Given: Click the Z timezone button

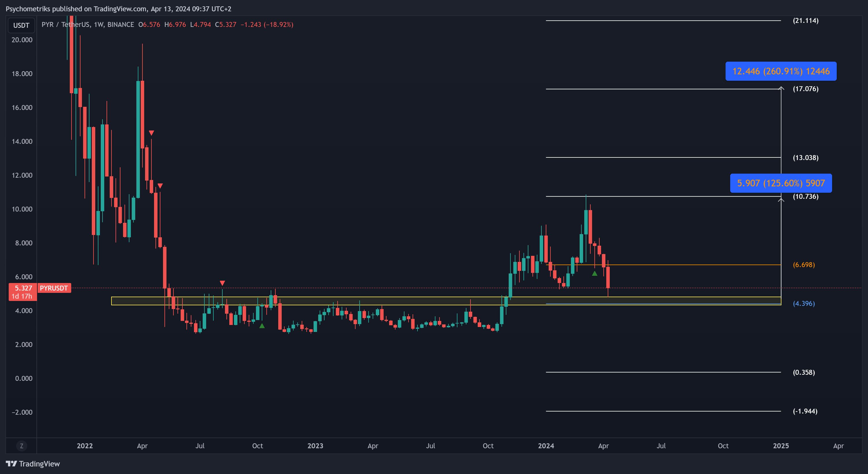Looking at the screenshot, I should tap(21, 446).
